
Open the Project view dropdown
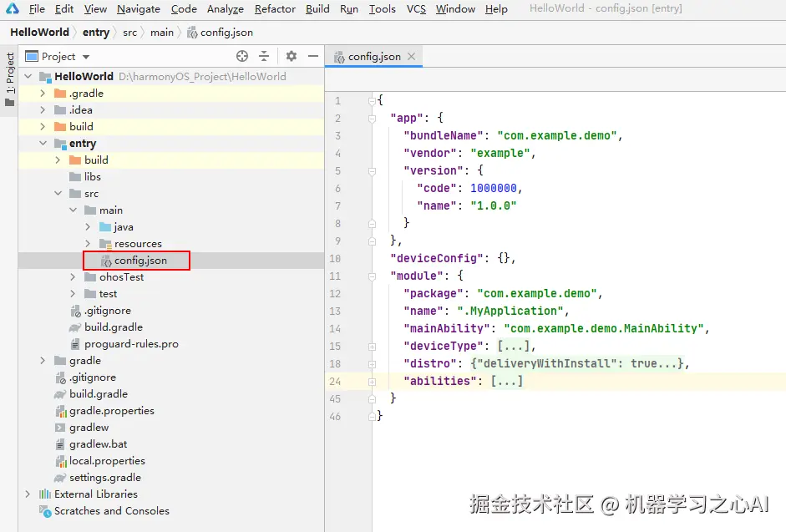pyautogui.click(x=86, y=57)
